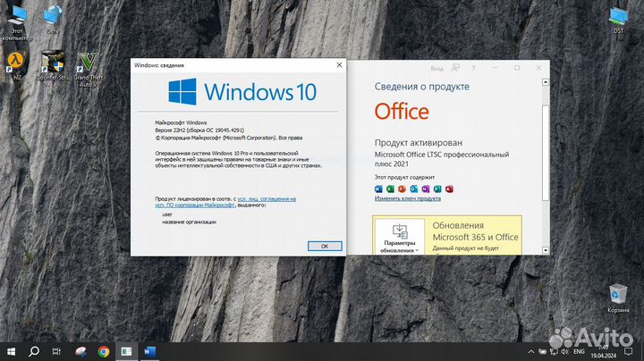
Task: Click the PowerPoint icon in Office product list
Action: (x=402, y=189)
